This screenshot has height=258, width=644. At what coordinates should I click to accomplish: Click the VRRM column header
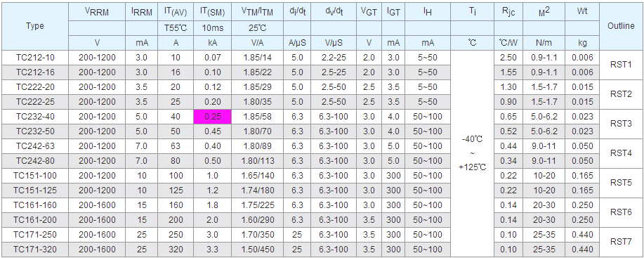pos(97,12)
